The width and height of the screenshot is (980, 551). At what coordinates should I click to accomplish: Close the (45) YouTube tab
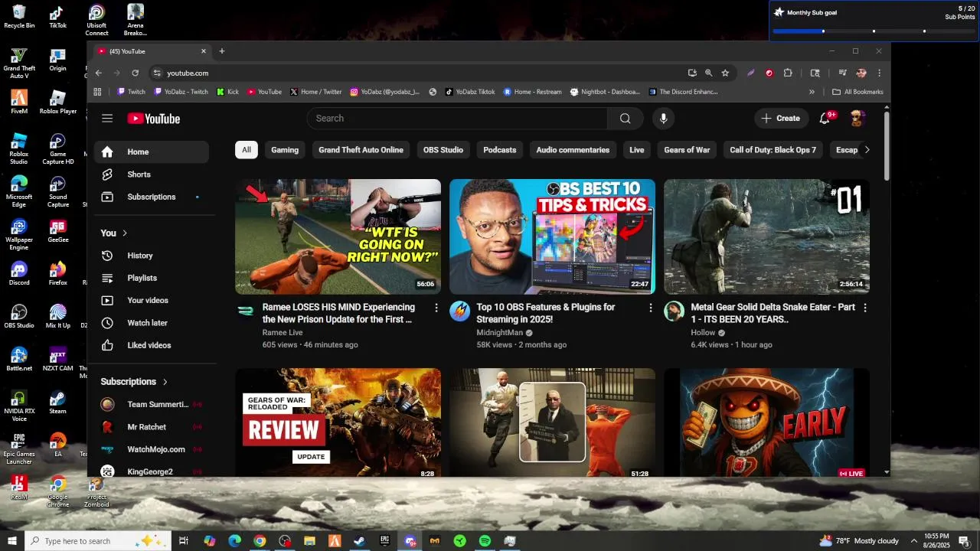pyautogui.click(x=204, y=51)
